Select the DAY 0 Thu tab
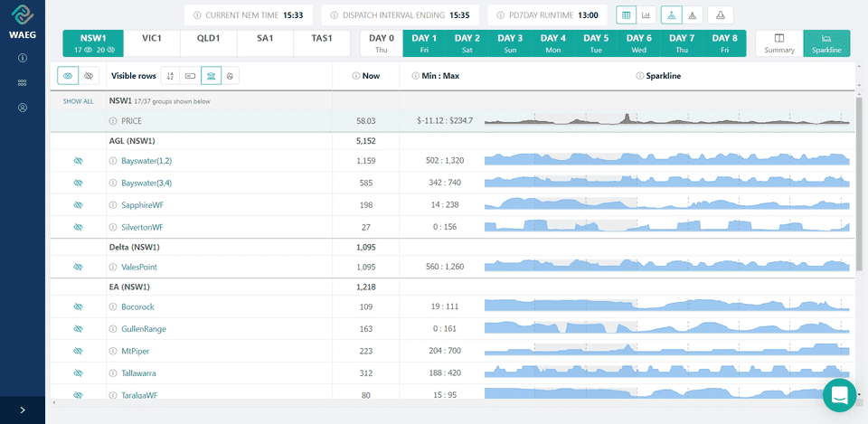Screen dimensions: 868x424 point(382,43)
